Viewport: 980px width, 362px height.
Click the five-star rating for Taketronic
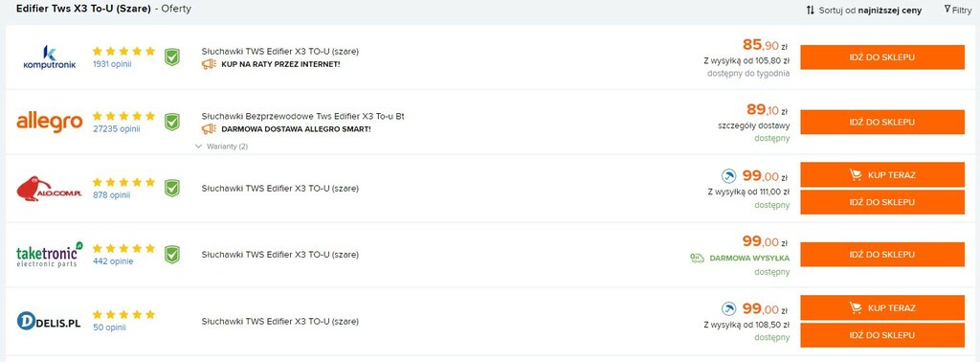pyautogui.click(x=123, y=248)
